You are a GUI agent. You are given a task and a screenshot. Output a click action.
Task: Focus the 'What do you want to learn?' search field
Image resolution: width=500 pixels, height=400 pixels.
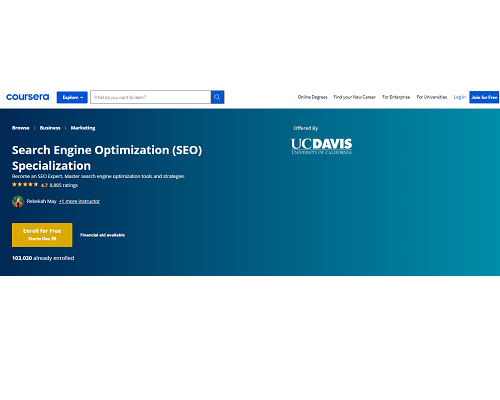click(x=150, y=97)
